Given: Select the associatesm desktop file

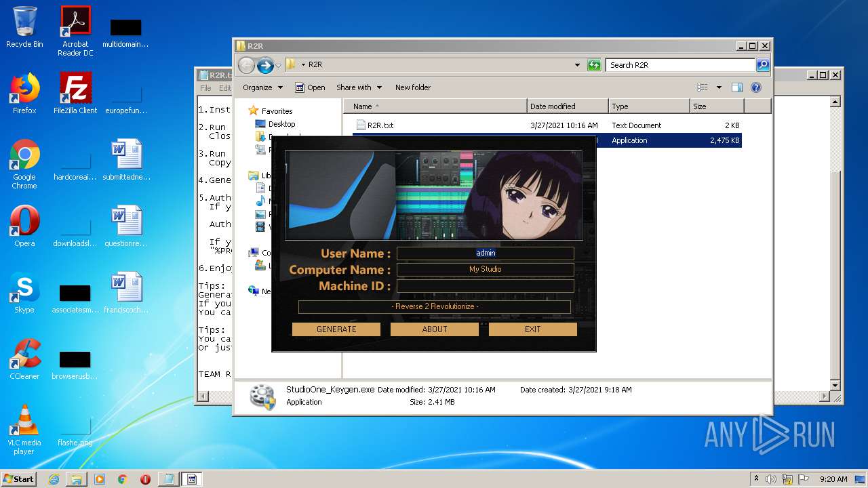Looking at the screenshot, I should (75, 298).
